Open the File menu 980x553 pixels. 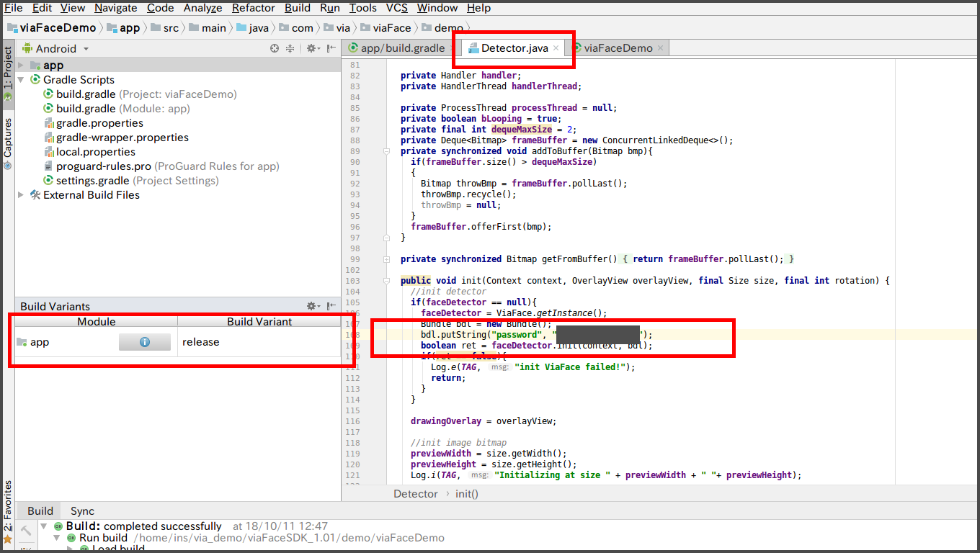click(x=14, y=8)
